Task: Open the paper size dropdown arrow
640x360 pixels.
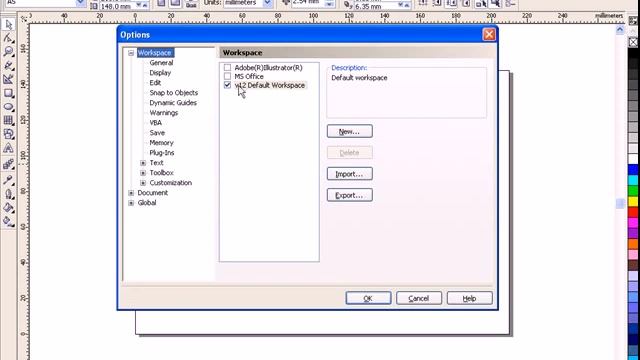Action: [80, 3]
